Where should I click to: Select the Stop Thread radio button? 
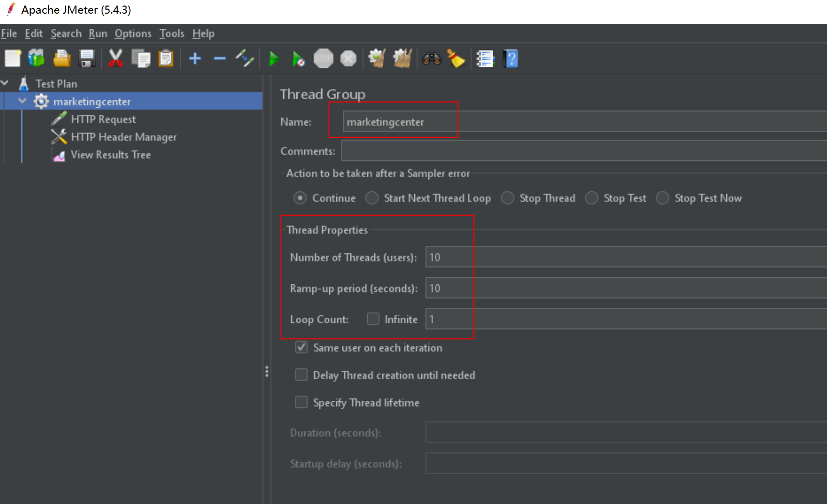[x=507, y=198]
